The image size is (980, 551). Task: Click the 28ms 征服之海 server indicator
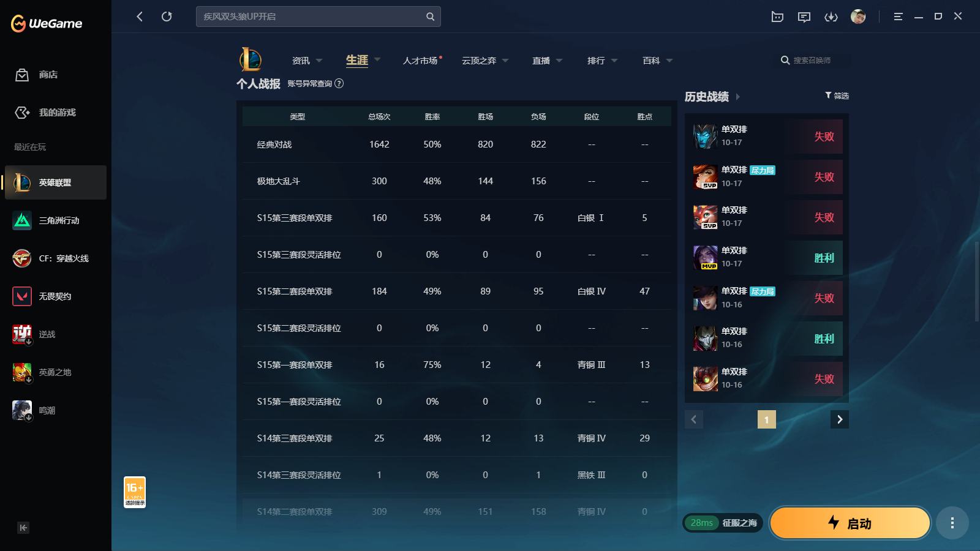(x=723, y=523)
